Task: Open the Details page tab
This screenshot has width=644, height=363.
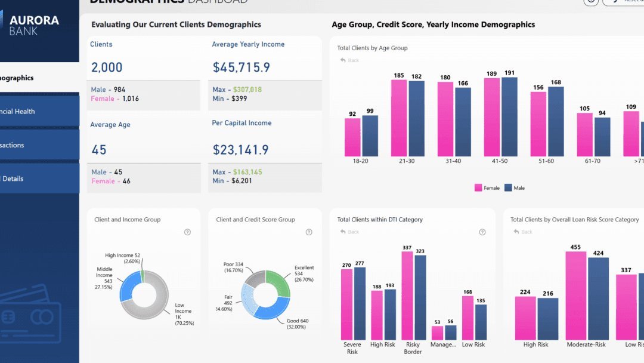Action: 39,179
